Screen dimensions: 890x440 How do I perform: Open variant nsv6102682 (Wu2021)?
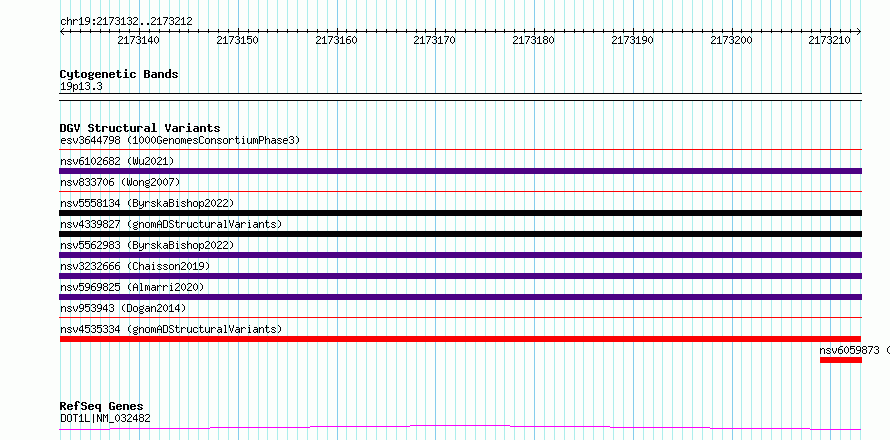pos(117,161)
